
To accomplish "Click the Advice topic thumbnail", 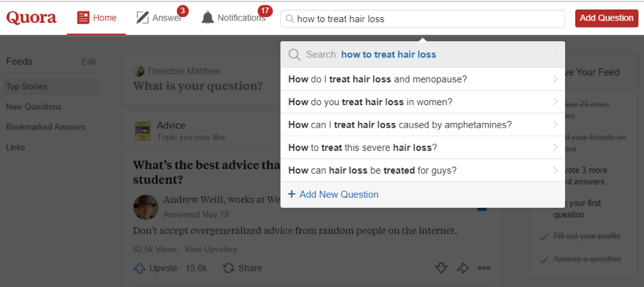I will click(x=143, y=130).
